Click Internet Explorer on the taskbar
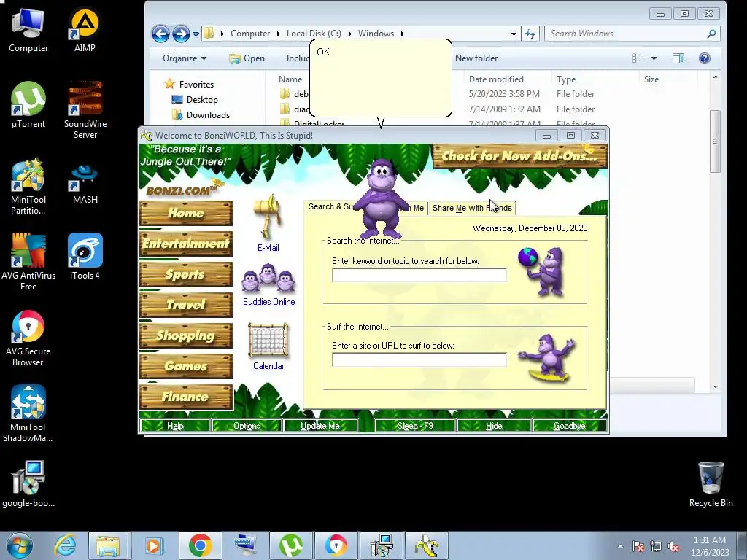Screen dimensions: 747x560 [x=65, y=545]
